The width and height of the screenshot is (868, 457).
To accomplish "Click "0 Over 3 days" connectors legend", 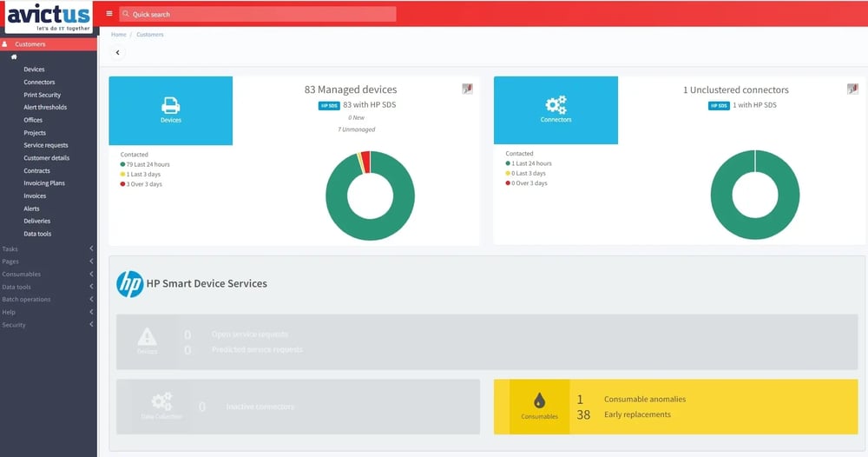I will (527, 182).
